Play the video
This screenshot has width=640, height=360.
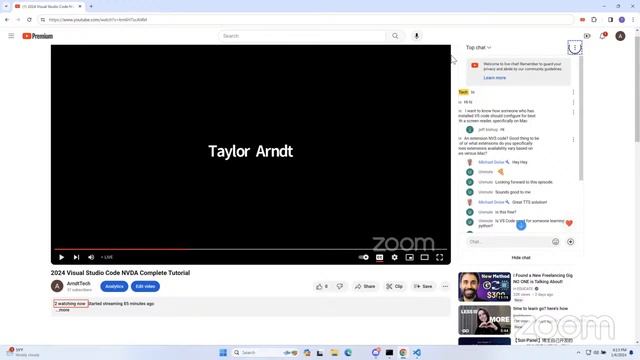click(x=61, y=257)
